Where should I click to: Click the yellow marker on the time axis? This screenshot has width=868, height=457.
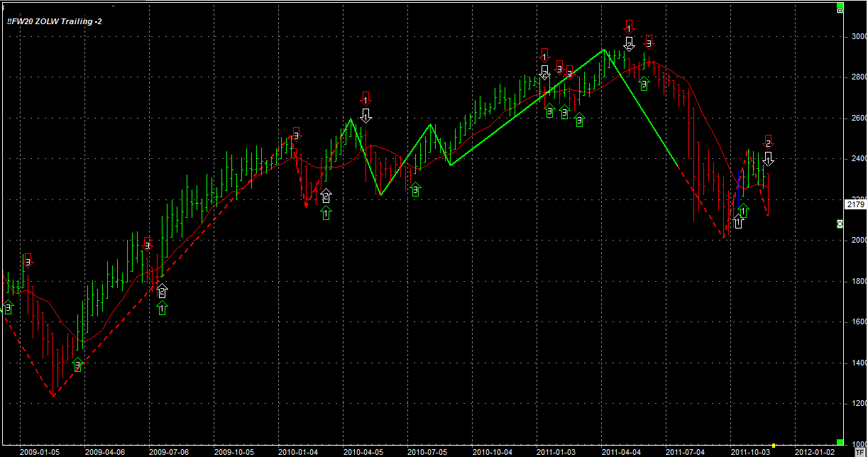pos(773,445)
